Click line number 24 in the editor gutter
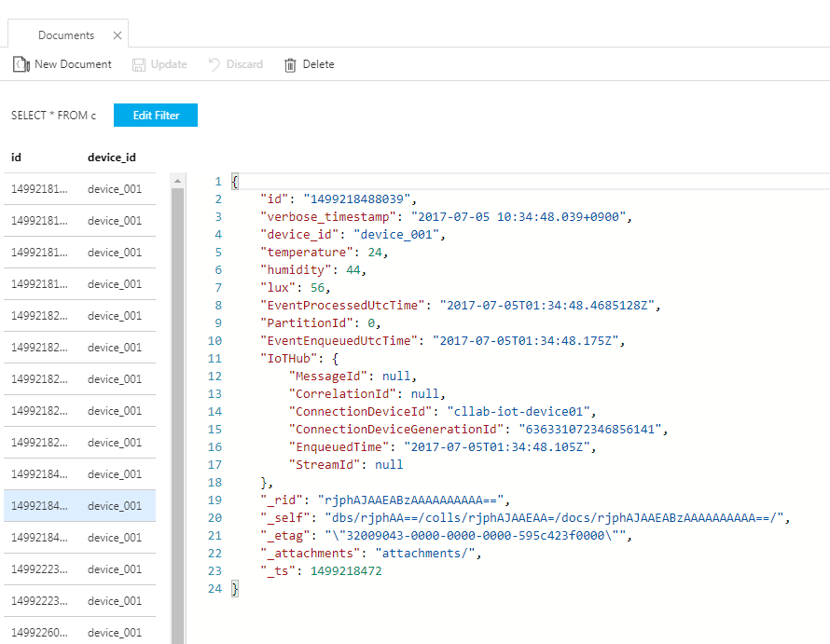The image size is (830, 644). coord(214,589)
